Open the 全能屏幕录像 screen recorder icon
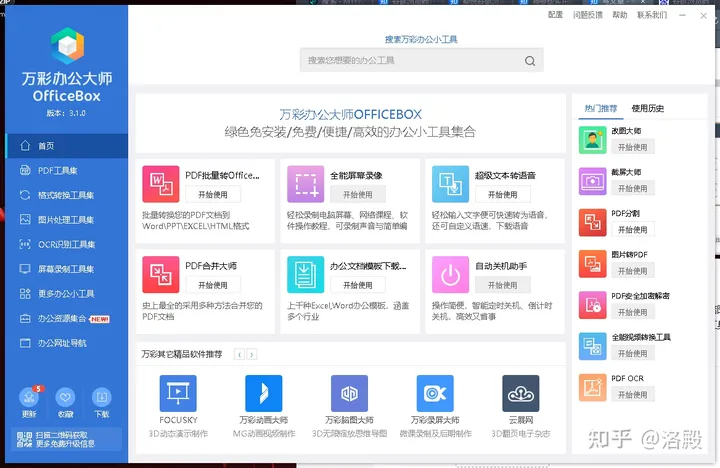720x468 pixels. [x=305, y=184]
